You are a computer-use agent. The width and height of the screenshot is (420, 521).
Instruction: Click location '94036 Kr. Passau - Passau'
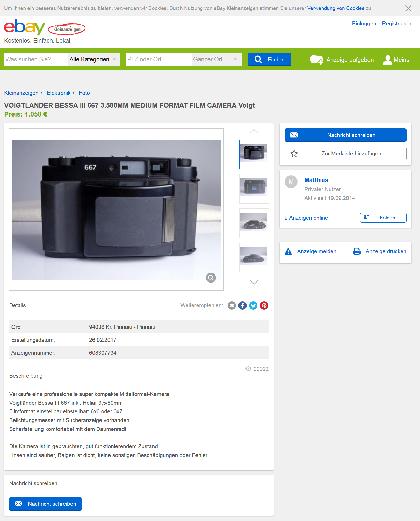(122, 327)
